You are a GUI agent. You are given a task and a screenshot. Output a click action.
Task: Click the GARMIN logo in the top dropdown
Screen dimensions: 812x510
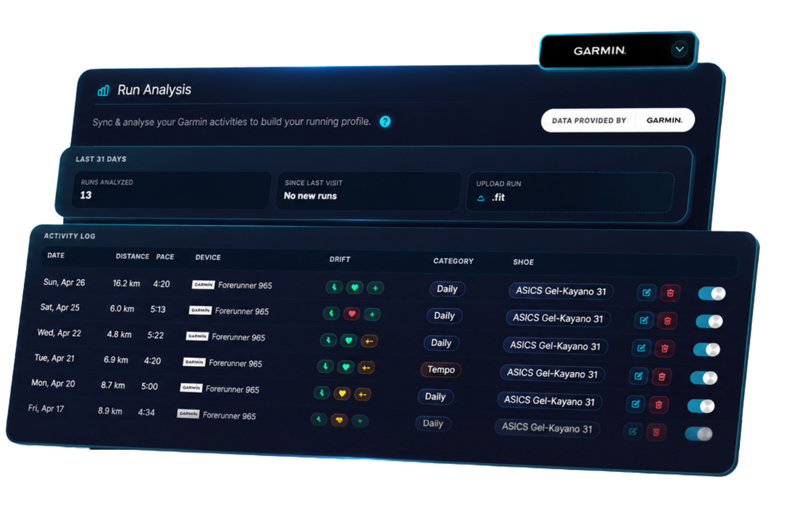599,51
